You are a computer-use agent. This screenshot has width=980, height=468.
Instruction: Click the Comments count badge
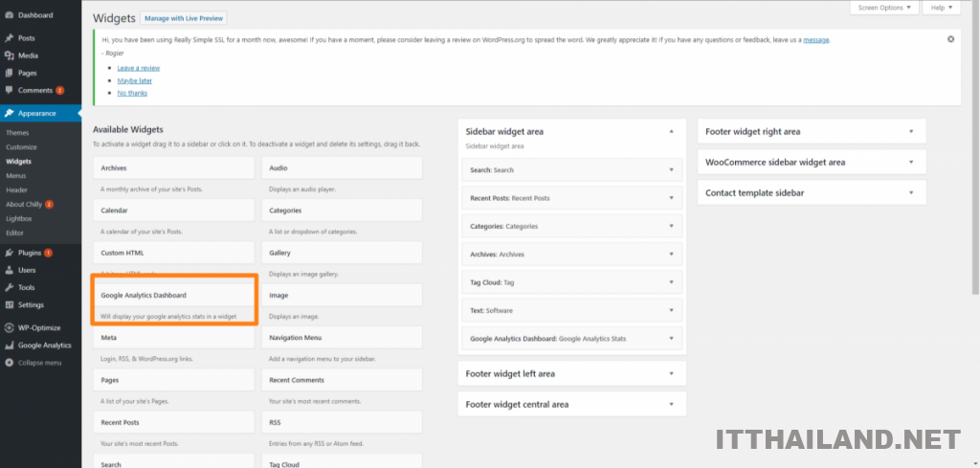coord(60,90)
